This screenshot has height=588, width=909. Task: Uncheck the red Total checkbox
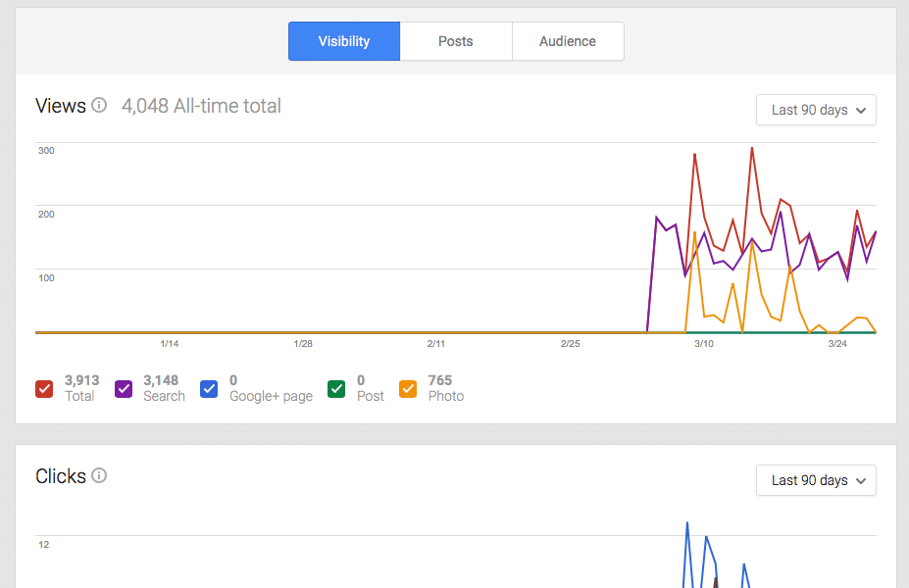point(44,389)
